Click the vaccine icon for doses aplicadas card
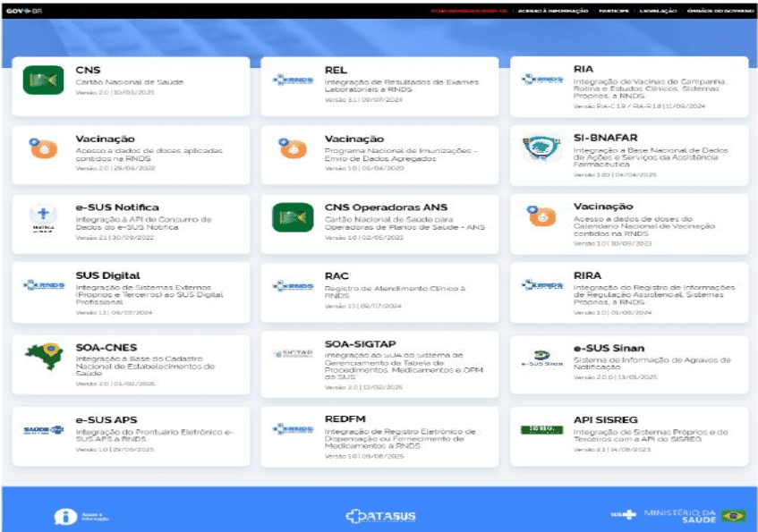This screenshot has width=758, height=532. pyautogui.click(x=44, y=148)
